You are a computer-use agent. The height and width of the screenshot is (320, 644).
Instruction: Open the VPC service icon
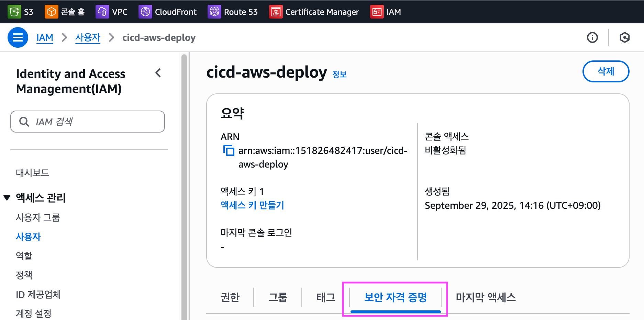point(102,12)
